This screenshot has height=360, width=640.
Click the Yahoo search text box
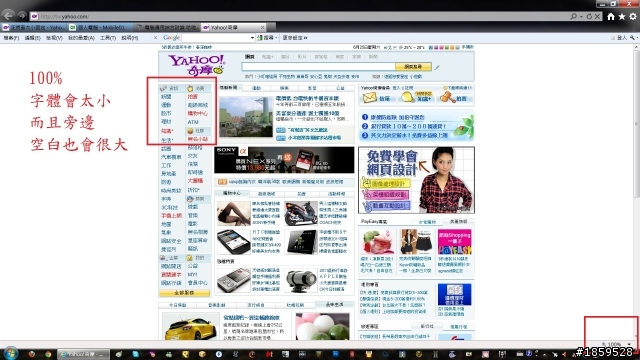pos(318,67)
